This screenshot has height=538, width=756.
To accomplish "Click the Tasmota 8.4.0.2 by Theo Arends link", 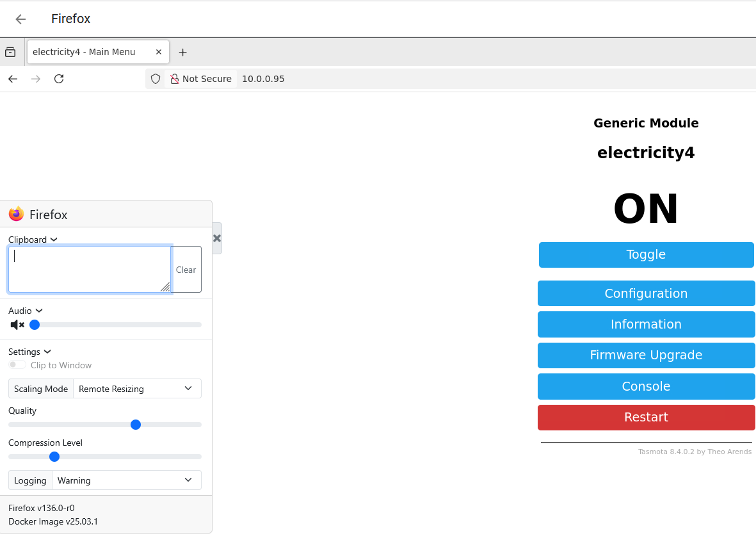I will coord(695,452).
